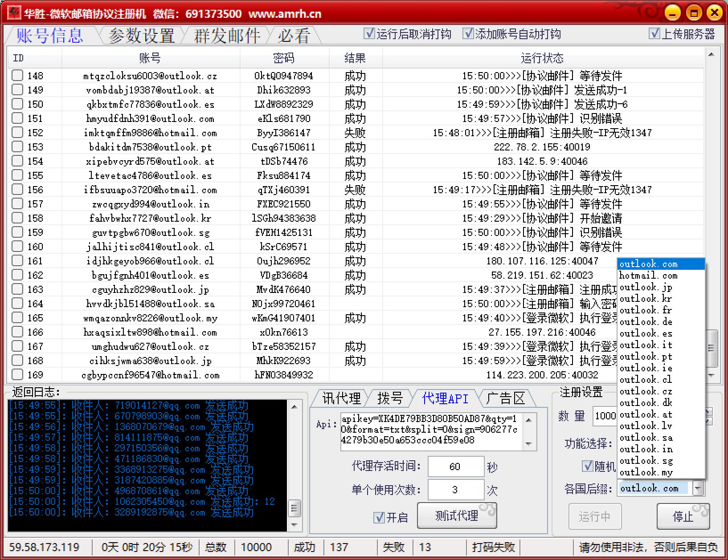Open the 广告区 tab
Image resolution: width=728 pixels, height=560 pixels.
pos(505,398)
